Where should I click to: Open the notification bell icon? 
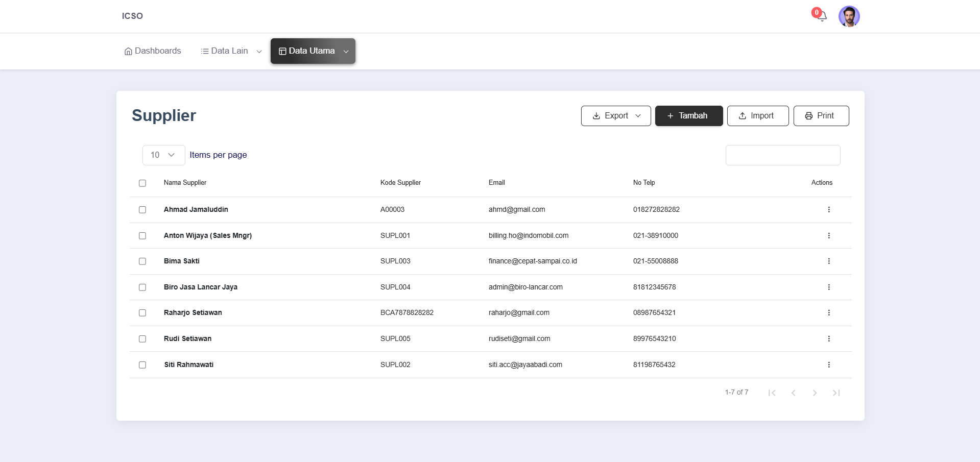coord(821,16)
